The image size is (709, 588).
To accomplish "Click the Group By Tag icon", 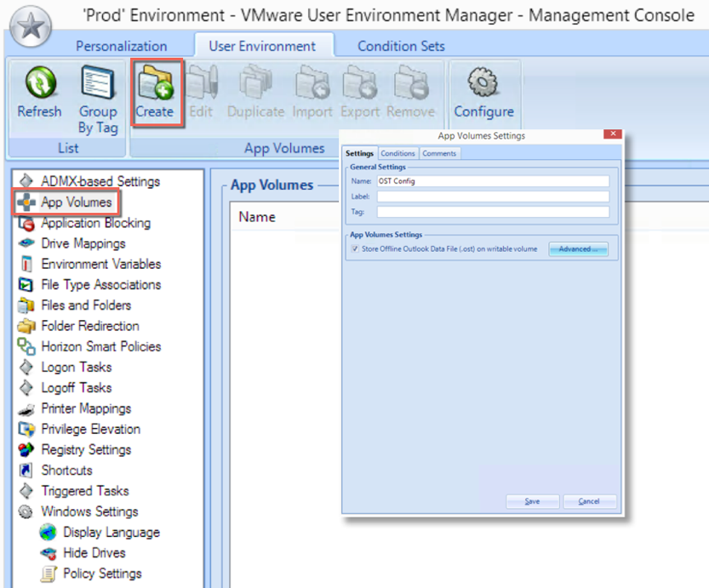I will pos(98,82).
